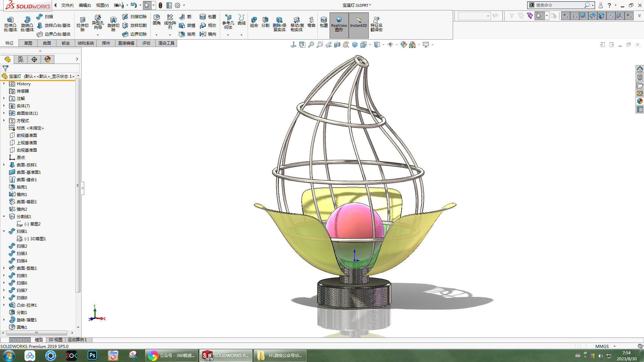The height and width of the screenshot is (362, 644).
Task: Switch to the 曲面 surfaces tab
Action: 47,43
